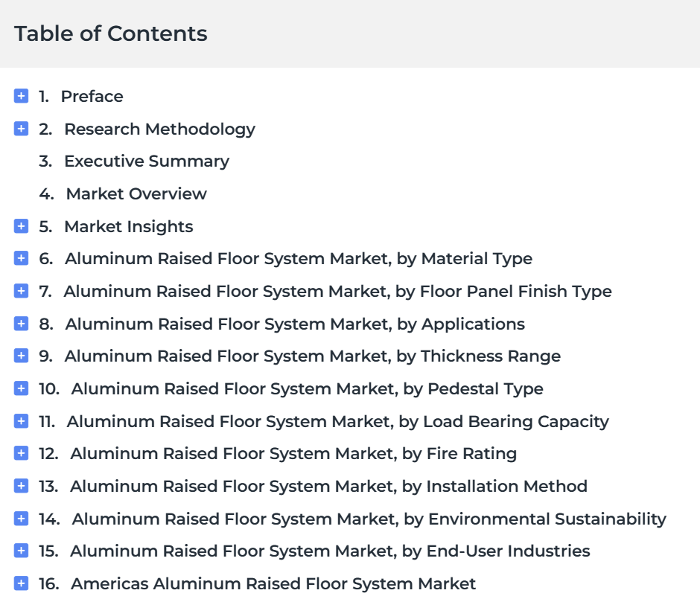700x599 pixels.
Task: Expand Market Insights plus icon
Action: 21,226
